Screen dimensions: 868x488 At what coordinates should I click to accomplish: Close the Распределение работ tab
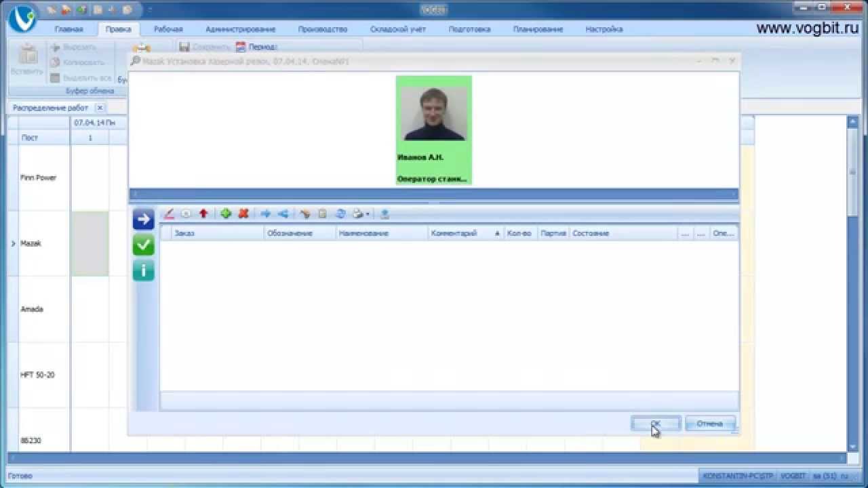point(99,108)
